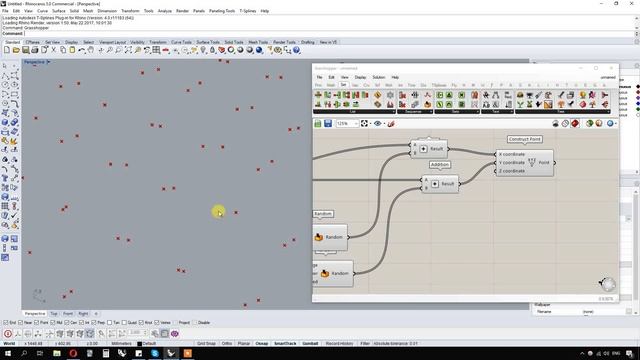Toggle the Point osnap checkbox
Viewport: 640px width, 360px height.
37,323
